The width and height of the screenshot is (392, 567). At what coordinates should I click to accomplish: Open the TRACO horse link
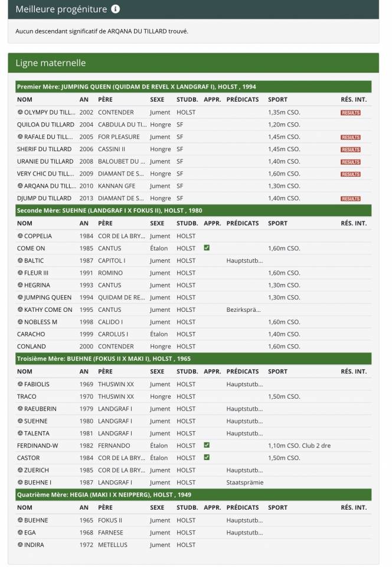tap(27, 396)
